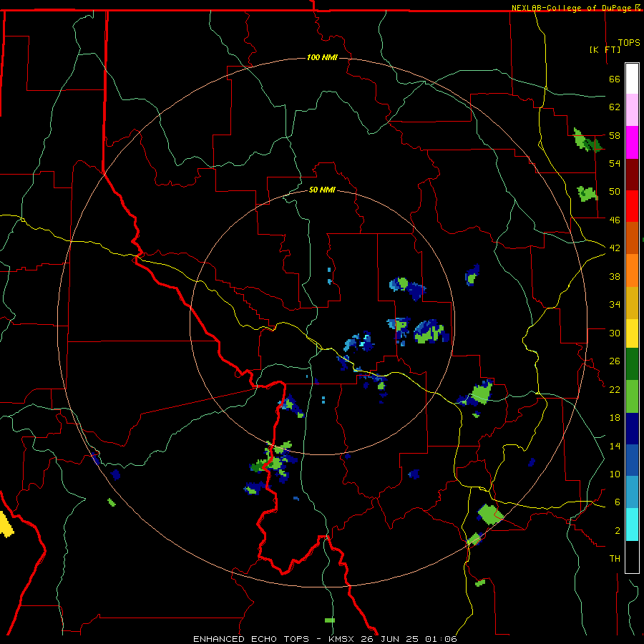Screen dimensions: 644x644
Task: Click the "[K FT]" units label
Action: coord(605,49)
